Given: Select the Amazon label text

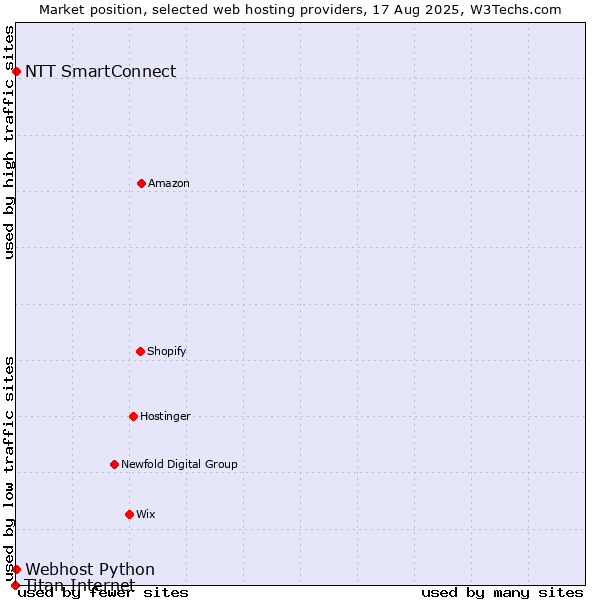Looking at the screenshot, I should click(169, 183).
